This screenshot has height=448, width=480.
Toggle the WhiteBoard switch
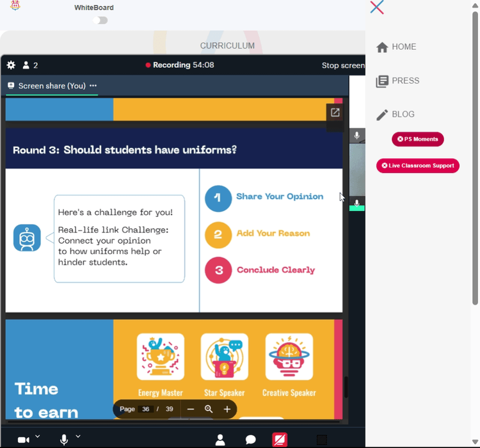[x=100, y=20]
